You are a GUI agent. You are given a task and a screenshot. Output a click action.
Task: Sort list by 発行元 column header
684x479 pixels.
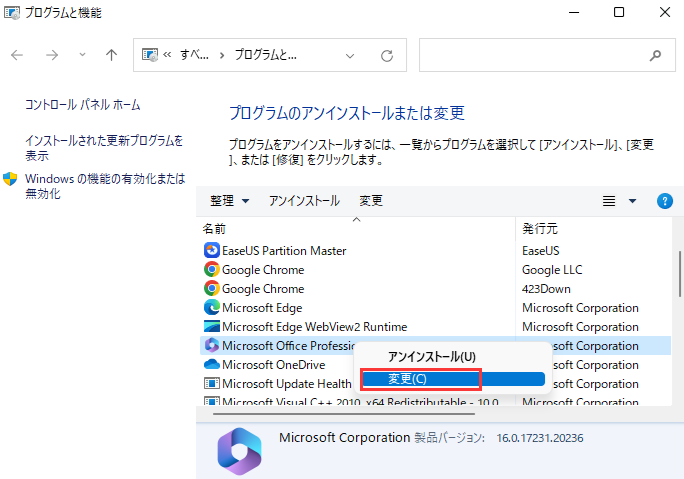[x=541, y=229]
